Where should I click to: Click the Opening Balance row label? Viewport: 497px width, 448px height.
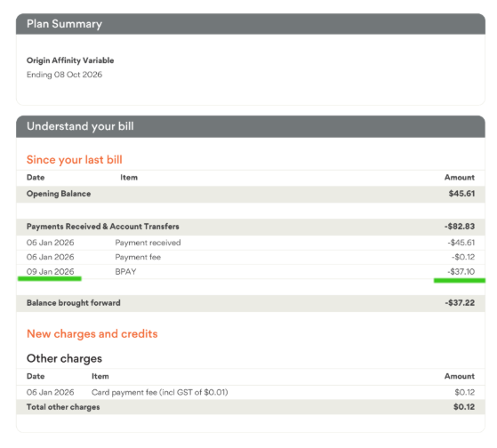pos(59,194)
